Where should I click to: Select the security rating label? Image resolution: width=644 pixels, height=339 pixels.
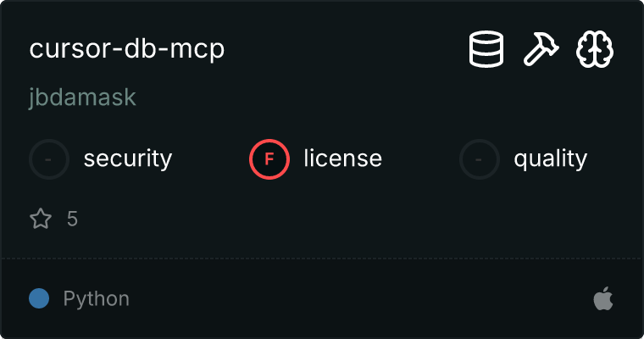(x=128, y=159)
